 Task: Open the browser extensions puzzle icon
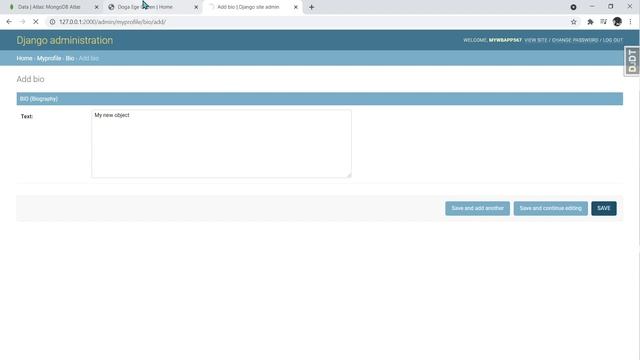(590, 22)
